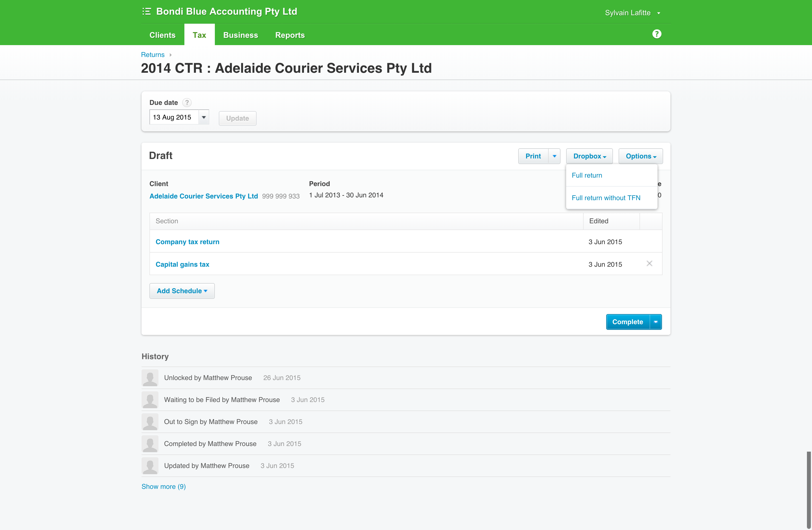Open the Company tax return section

[x=187, y=242]
